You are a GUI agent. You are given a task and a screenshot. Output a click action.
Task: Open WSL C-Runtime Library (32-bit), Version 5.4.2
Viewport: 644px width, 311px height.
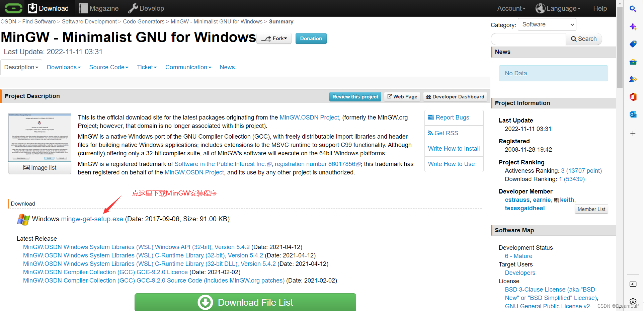point(143,255)
